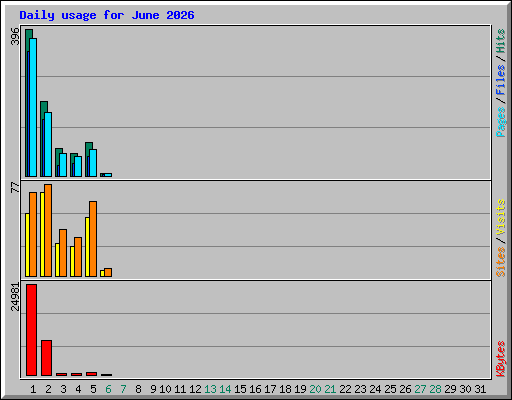The image size is (512, 400).
Task: Click the orange 'Sites' legend label
Action: [500, 262]
